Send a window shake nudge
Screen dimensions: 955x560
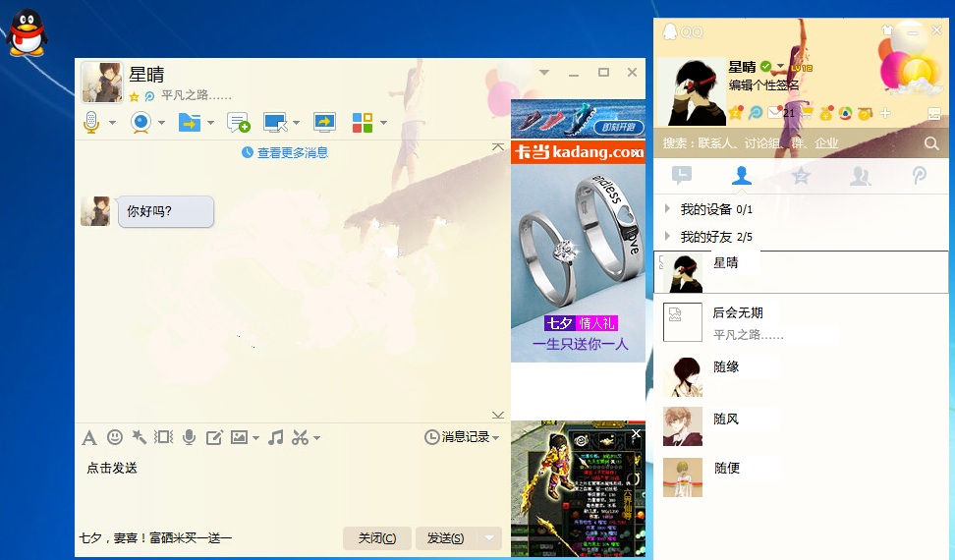163,437
